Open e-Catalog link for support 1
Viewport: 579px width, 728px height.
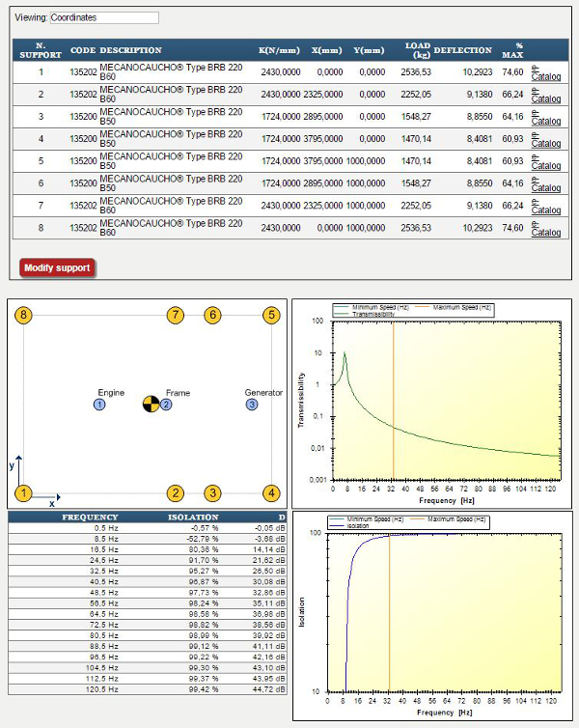tap(545, 72)
